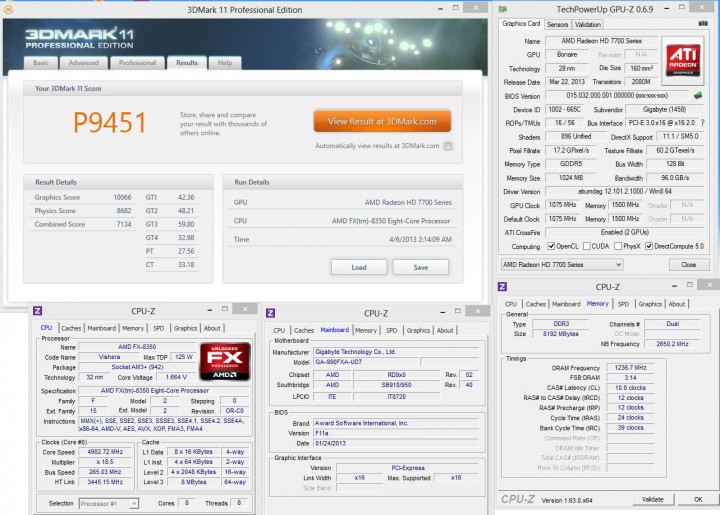Switch to the Basic tab in 3DMark
Image resolution: width=720 pixels, height=515 pixels.
pyautogui.click(x=41, y=63)
